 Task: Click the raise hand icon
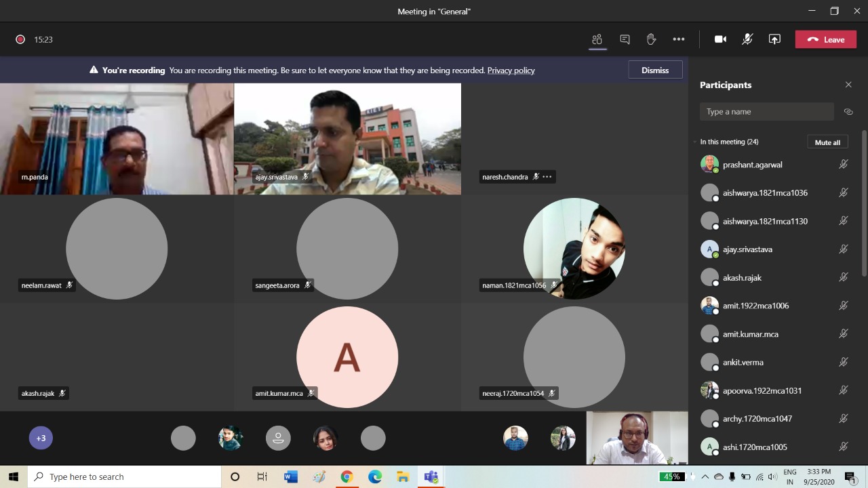tap(651, 39)
